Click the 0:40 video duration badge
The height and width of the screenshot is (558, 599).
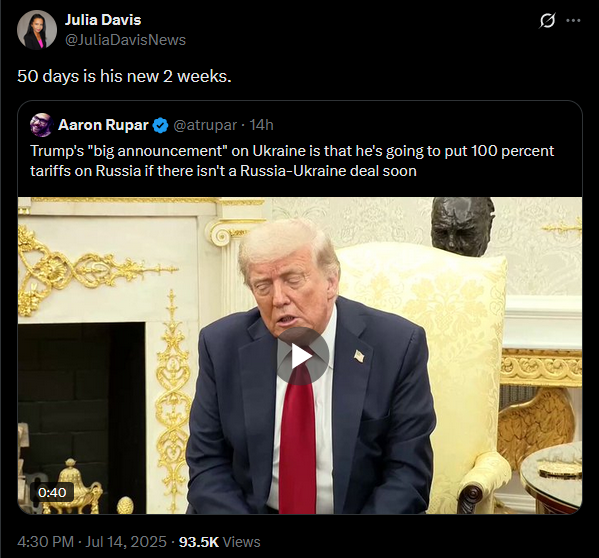click(x=52, y=492)
